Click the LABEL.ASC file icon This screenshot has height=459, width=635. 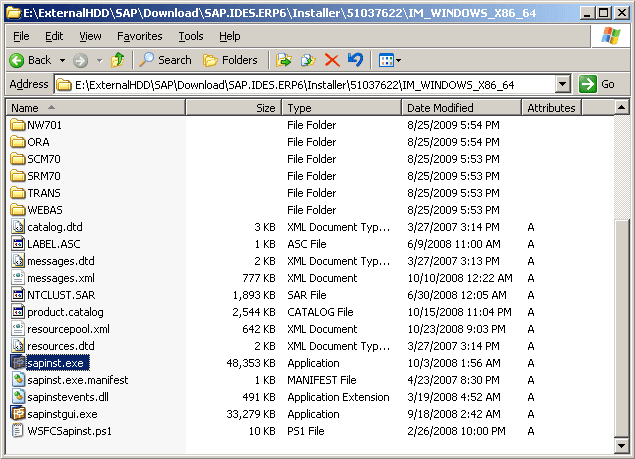click(17, 243)
